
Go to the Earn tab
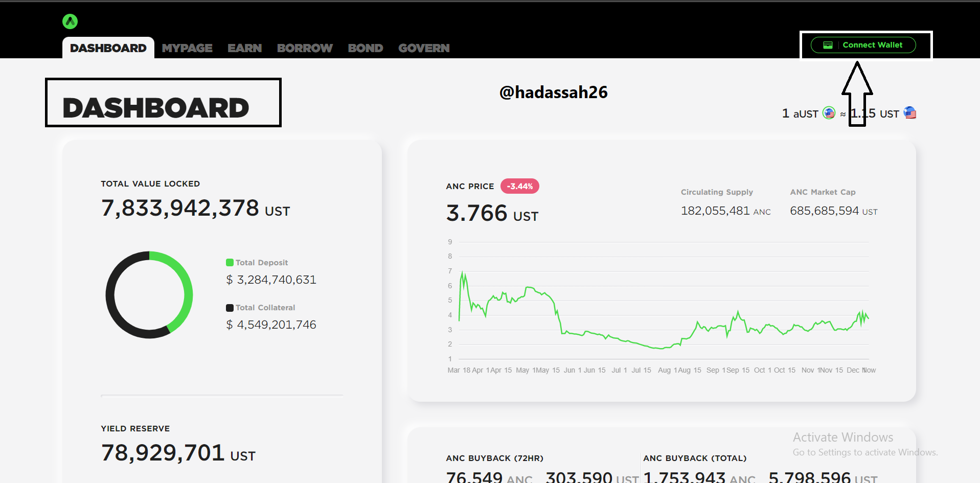click(245, 48)
